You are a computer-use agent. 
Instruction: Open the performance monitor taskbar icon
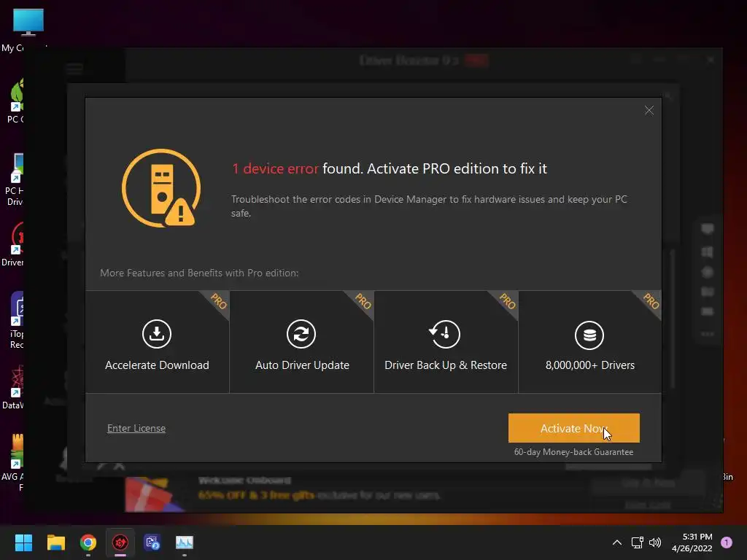(185, 542)
